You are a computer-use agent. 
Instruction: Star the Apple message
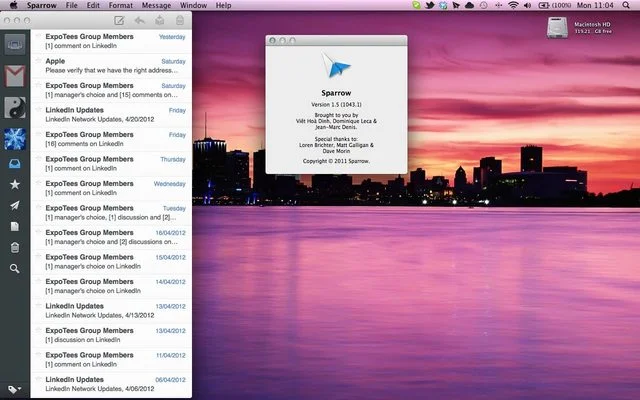point(38,61)
